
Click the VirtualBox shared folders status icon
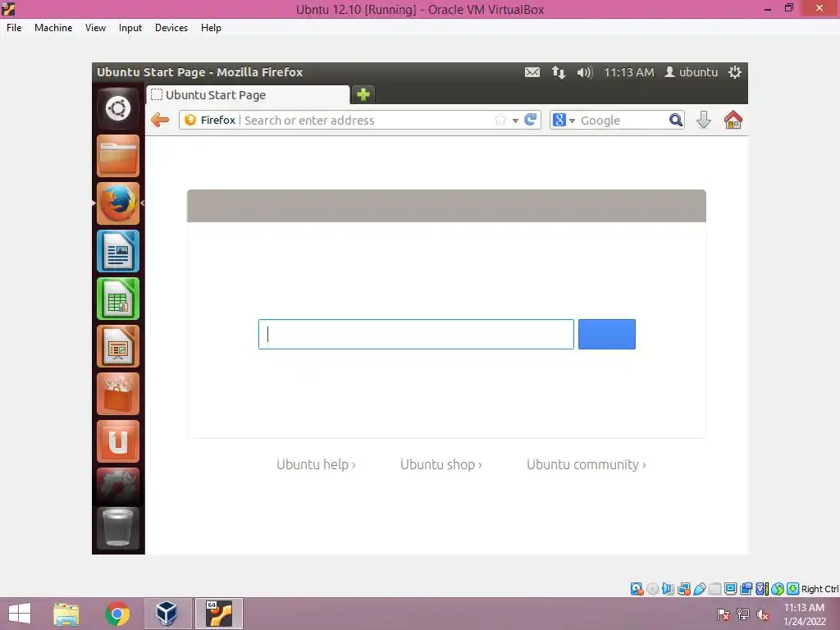pos(715,589)
